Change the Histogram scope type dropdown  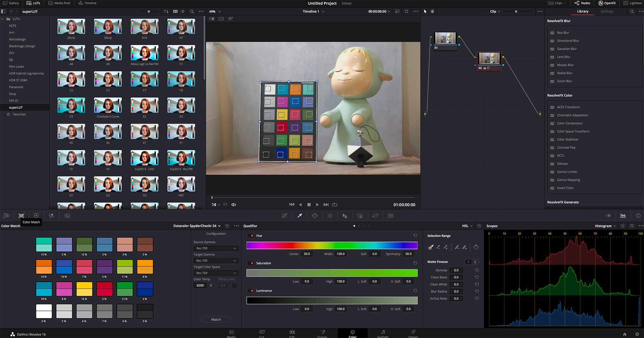[605, 226]
